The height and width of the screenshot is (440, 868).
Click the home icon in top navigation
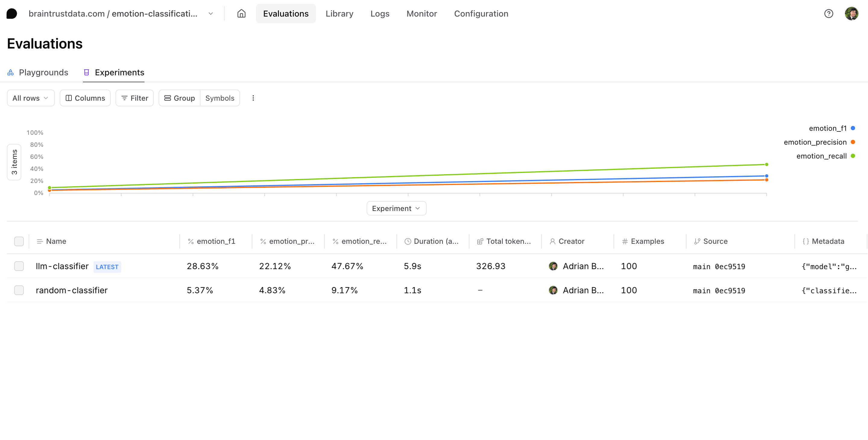(x=241, y=14)
